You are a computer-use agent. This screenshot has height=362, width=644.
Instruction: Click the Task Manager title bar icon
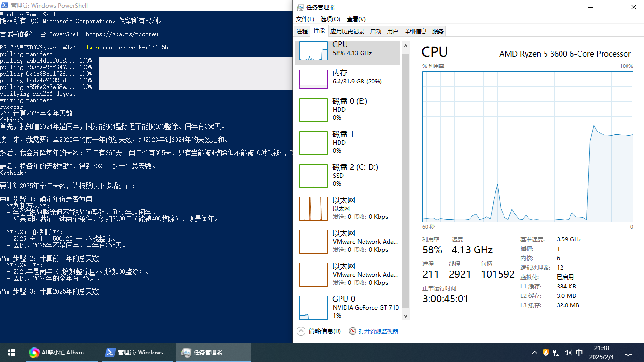point(300,7)
